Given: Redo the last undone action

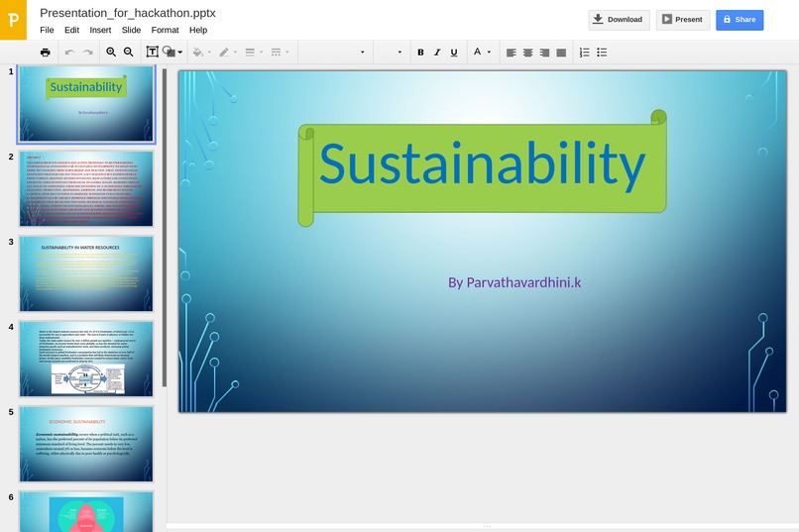Looking at the screenshot, I should click(87, 52).
